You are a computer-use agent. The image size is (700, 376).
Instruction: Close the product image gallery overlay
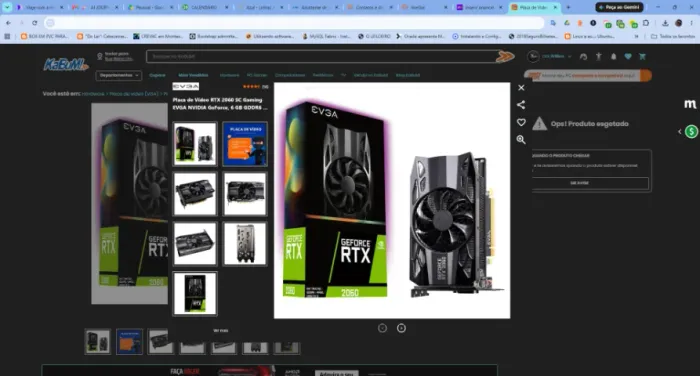[x=521, y=88]
